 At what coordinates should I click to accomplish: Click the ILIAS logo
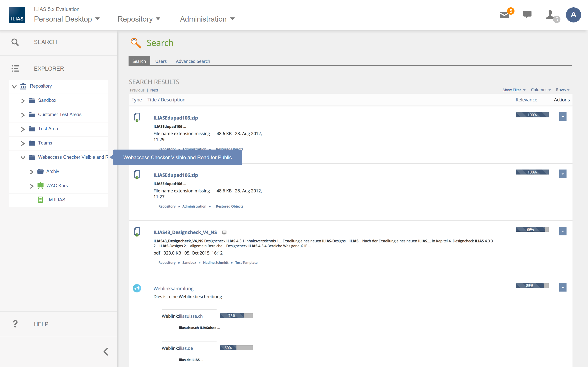(17, 15)
